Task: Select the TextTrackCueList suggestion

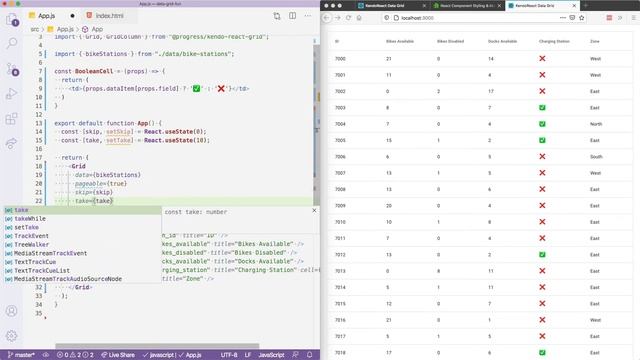Action: (x=83, y=271)
